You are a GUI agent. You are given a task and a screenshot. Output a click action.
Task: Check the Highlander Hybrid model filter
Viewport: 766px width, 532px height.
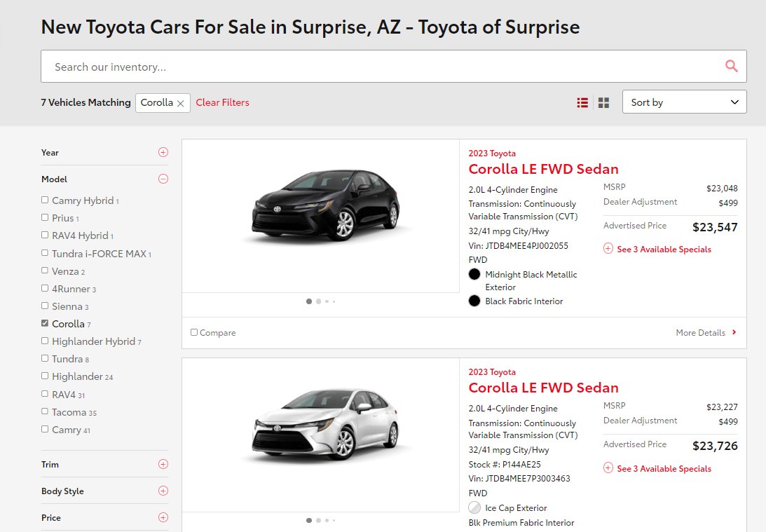[45, 341]
